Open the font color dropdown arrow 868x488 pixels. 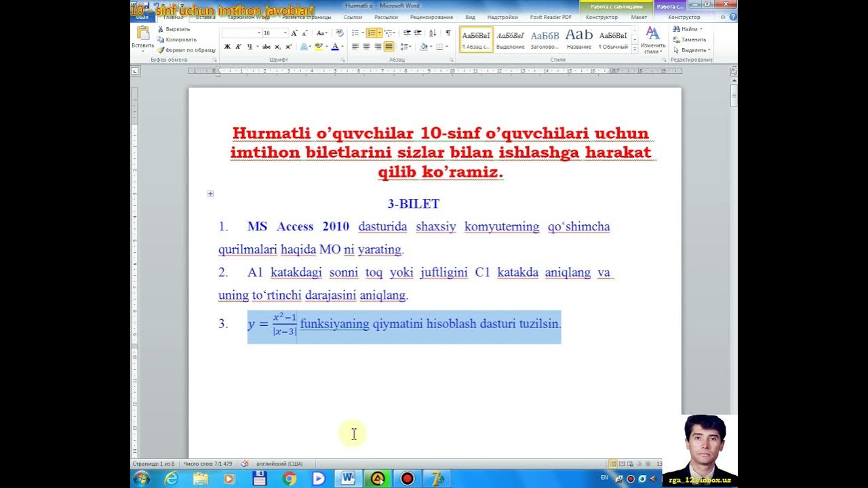(x=342, y=47)
